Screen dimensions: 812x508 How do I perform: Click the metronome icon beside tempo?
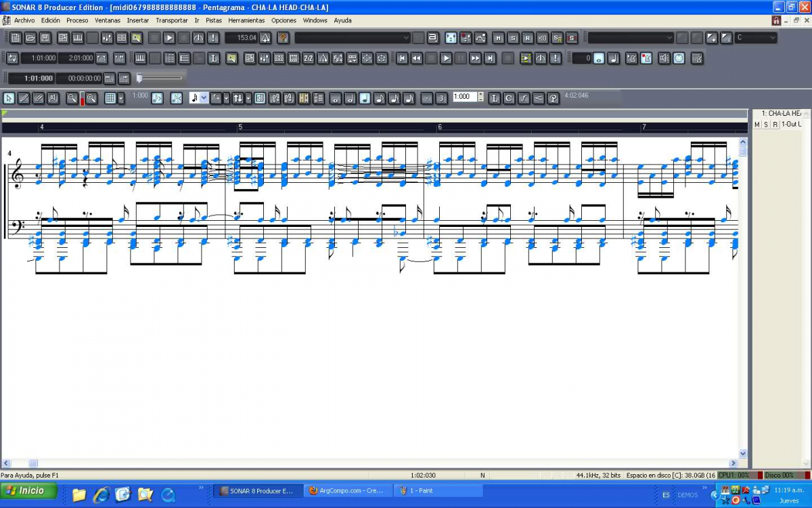[x=265, y=38]
